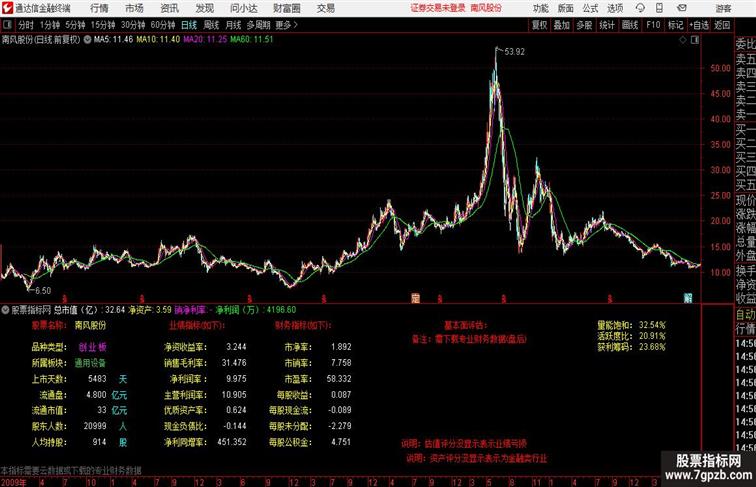Viewport: 756px width, 487px height.
Task: Click the 2009年 label on time axis
Action: tap(14, 482)
